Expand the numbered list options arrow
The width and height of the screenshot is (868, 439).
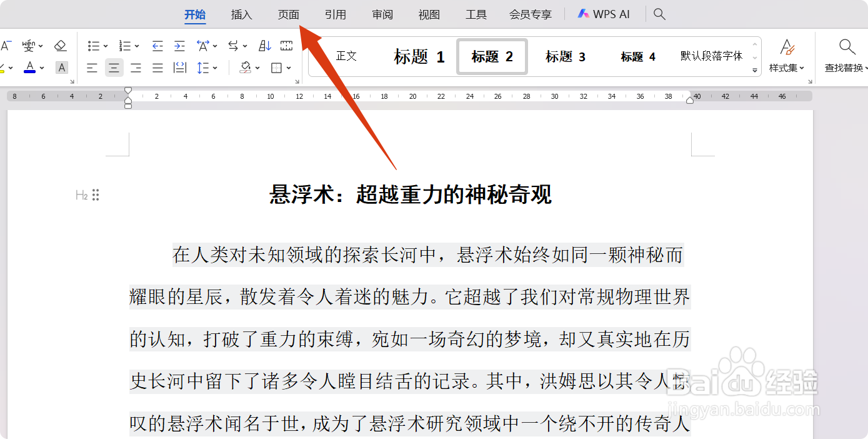(137, 45)
